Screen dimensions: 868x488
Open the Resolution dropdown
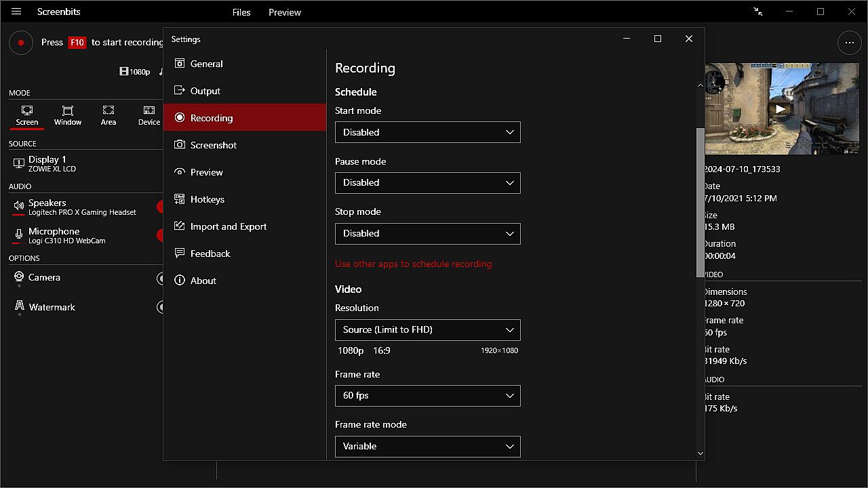click(427, 330)
